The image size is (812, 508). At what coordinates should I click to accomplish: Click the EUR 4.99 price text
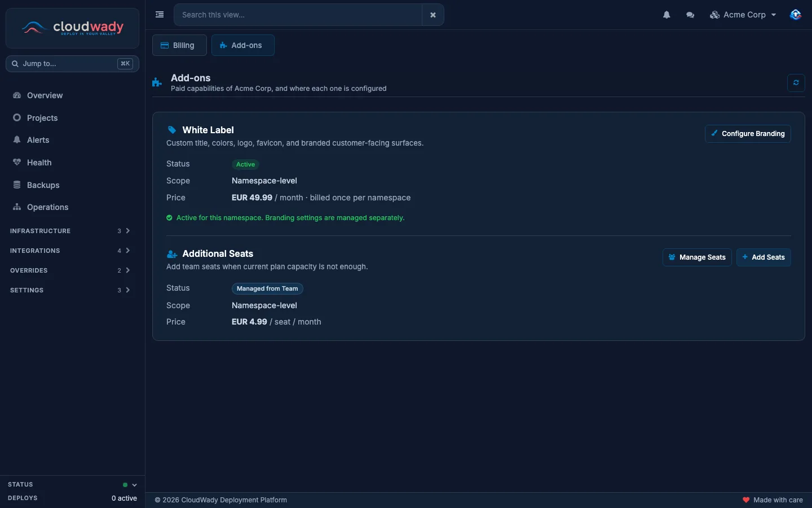249,322
